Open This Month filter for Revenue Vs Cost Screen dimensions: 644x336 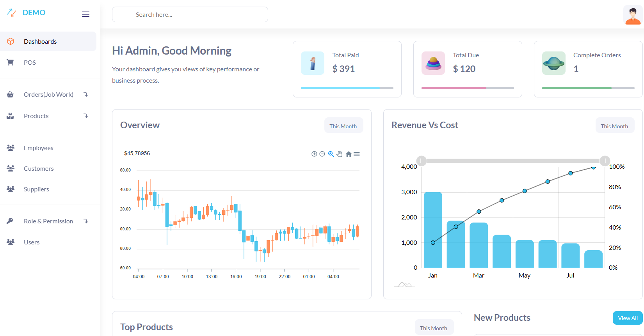[x=614, y=126]
